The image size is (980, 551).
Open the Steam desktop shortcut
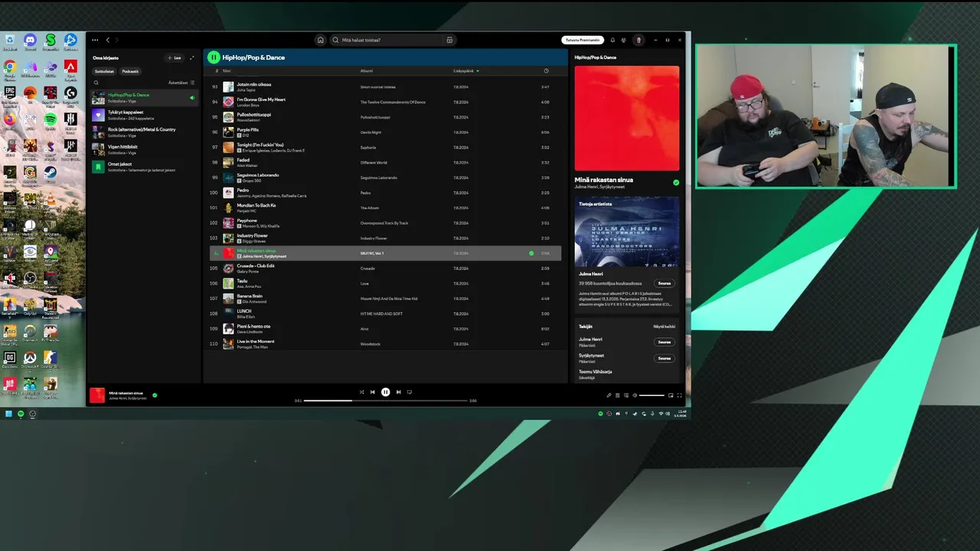pos(51,174)
